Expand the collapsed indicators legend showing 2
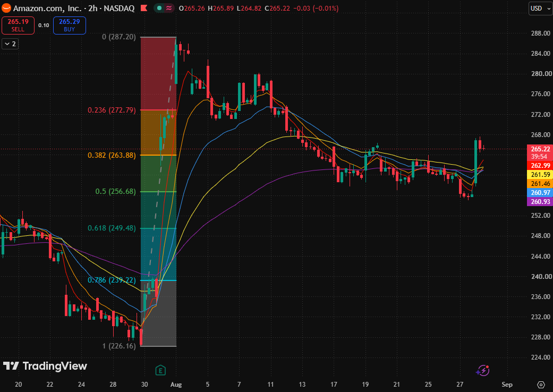 click(10, 44)
